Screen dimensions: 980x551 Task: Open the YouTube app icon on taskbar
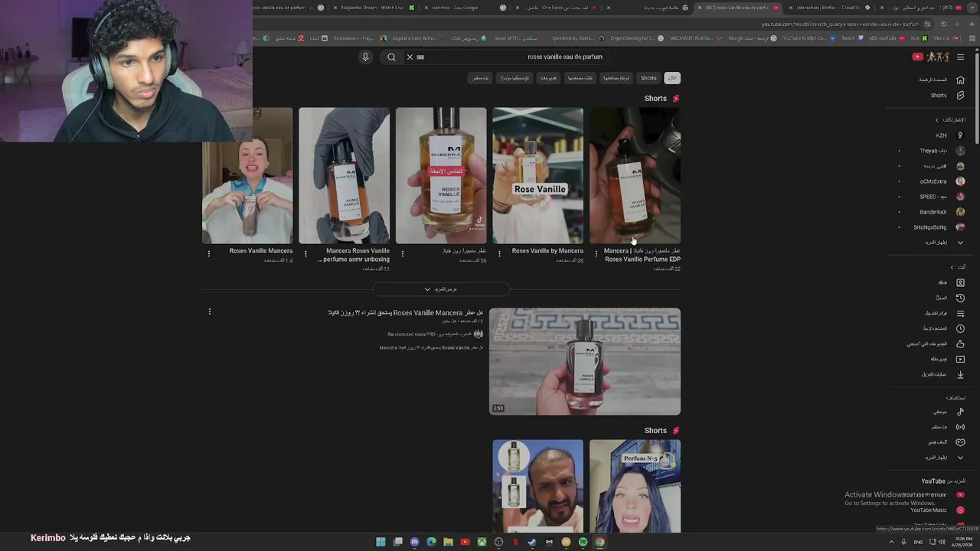[x=465, y=542]
